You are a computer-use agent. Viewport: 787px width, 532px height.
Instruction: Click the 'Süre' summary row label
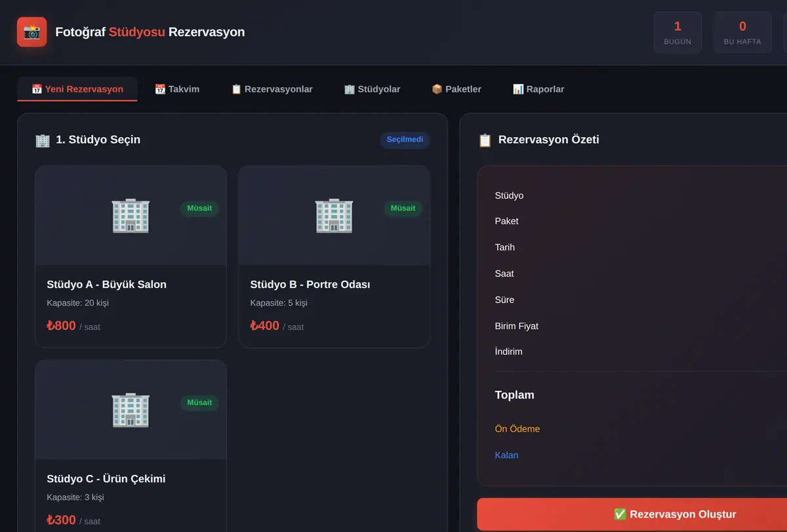[505, 300]
